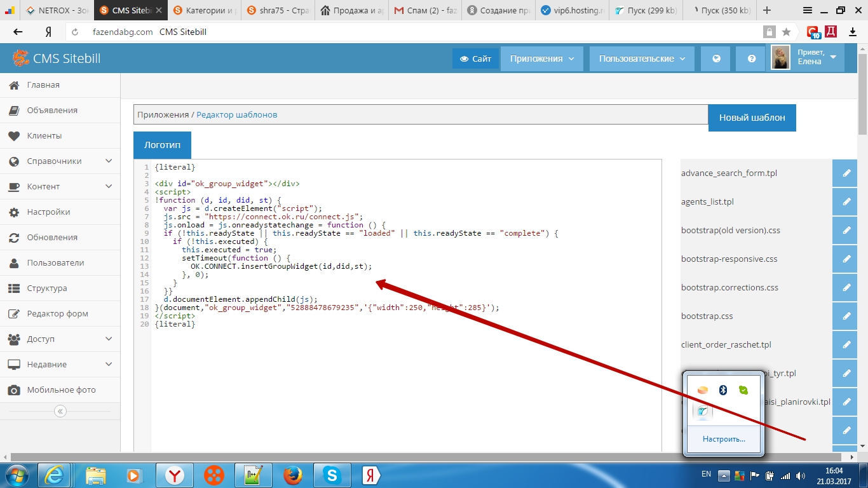The image size is (868, 488).
Task: Switch to the shra75 browser tab
Action: [x=278, y=11]
